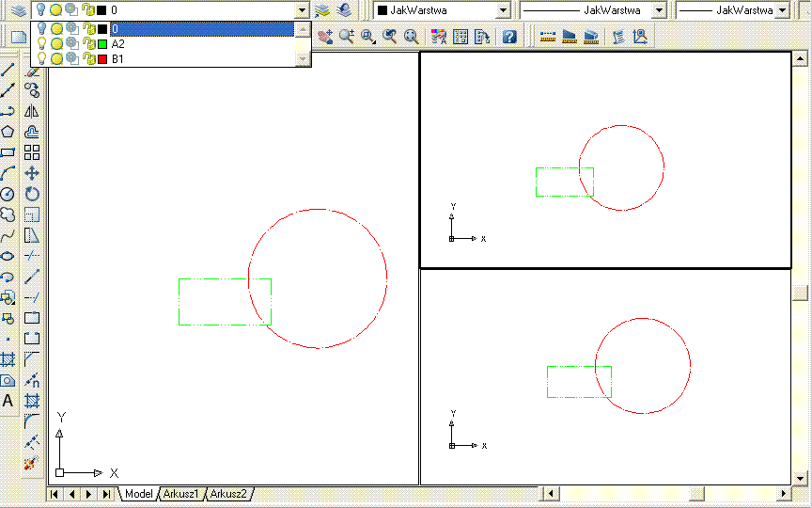This screenshot has width=812, height=508.
Task: Toggle the sun freeze icon on layer B1
Action: [x=57, y=58]
